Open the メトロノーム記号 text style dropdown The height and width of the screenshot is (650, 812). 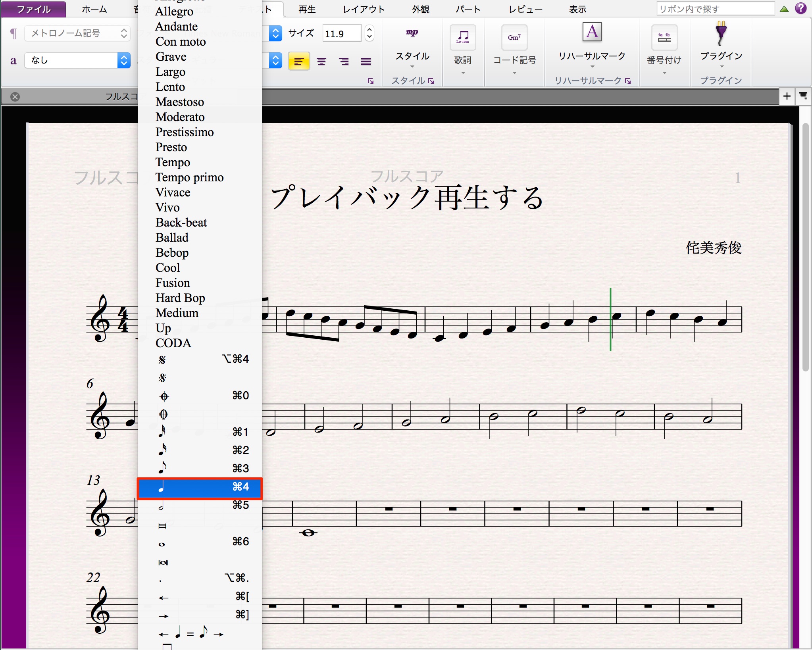click(x=77, y=33)
